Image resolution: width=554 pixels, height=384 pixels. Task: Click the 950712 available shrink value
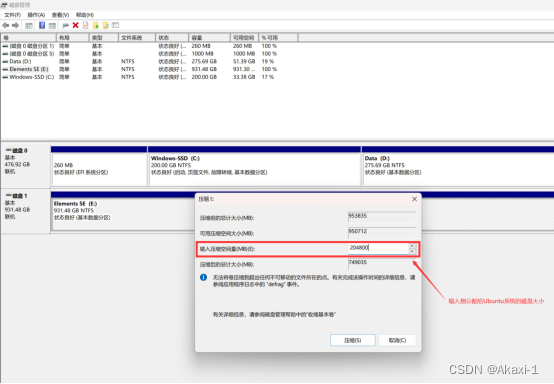pos(358,231)
